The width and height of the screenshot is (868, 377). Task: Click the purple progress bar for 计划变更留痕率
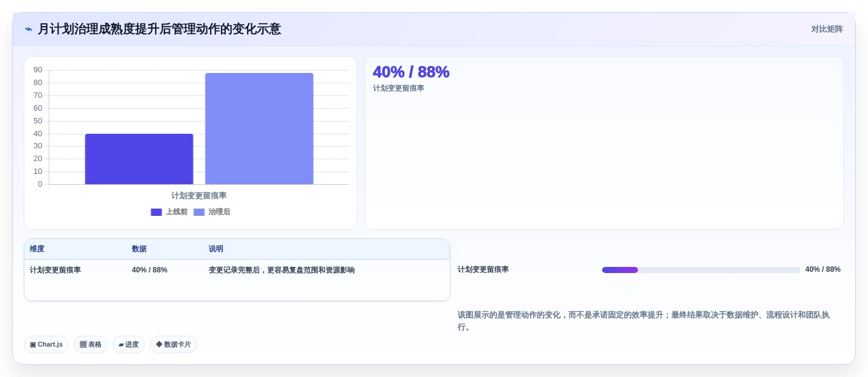coord(620,270)
